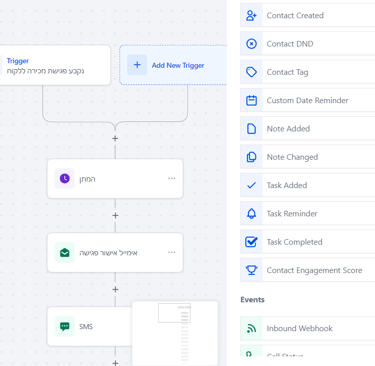Select the Custom Date Reminder trigger
Image resolution: width=375 pixels, height=366 pixels.
coord(307,100)
